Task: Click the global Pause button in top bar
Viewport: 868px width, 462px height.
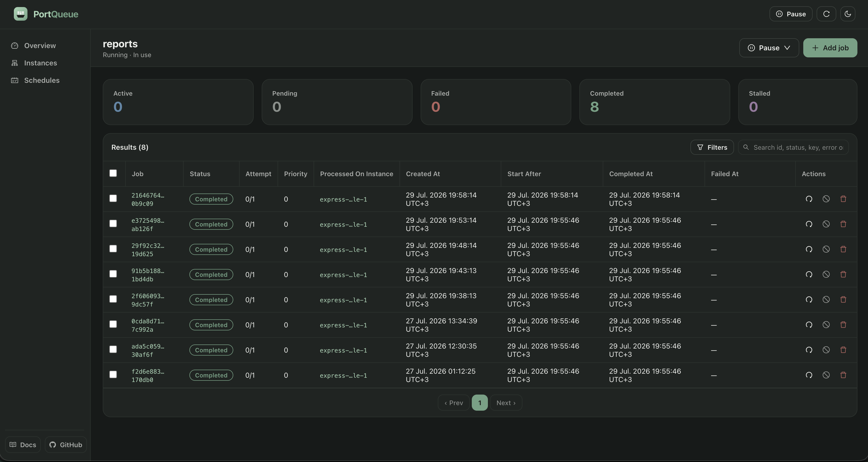Action: click(790, 14)
